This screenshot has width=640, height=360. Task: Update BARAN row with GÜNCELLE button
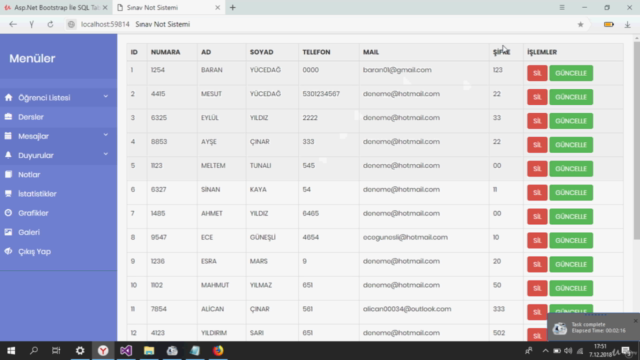571,73
